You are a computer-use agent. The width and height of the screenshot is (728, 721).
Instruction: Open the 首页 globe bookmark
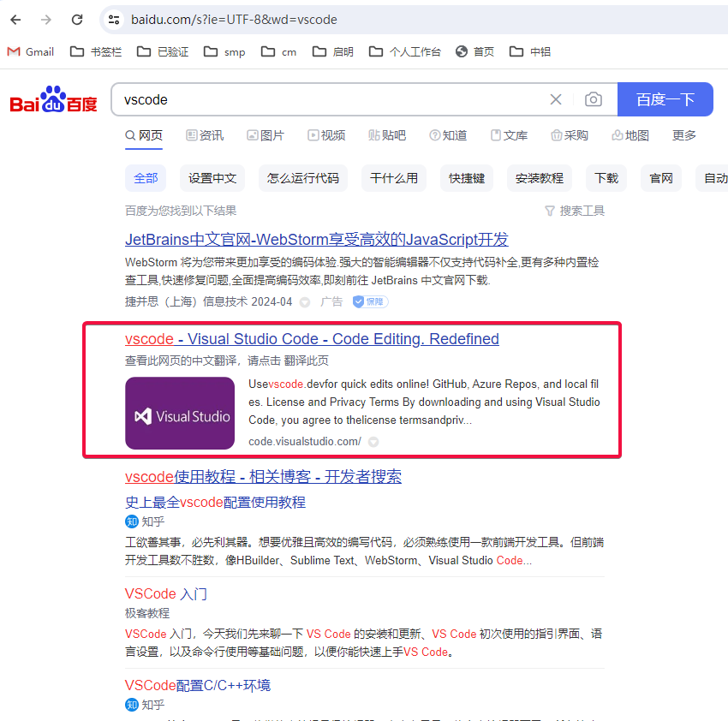pyautogui.click(x=474, y=51)
